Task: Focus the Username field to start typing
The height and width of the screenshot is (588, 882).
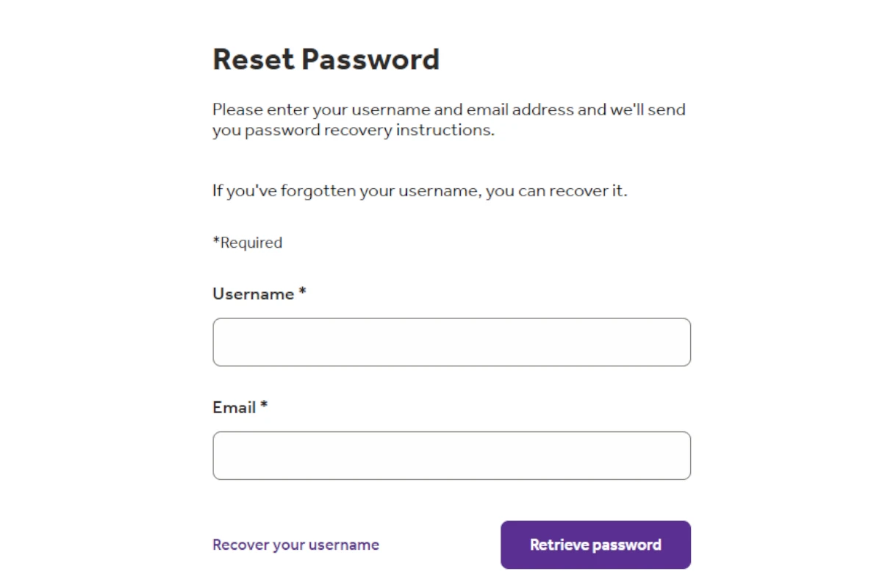Action: (451, 341)
